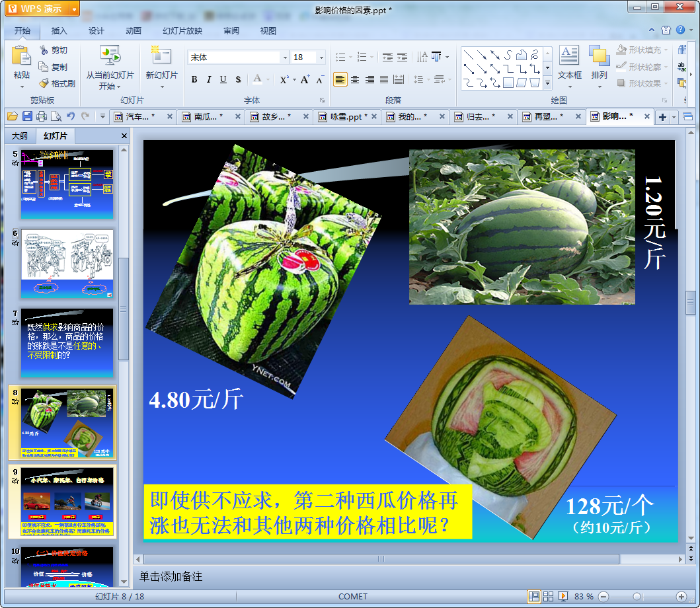The width and height of the screenshot is (700, 608).
Task: Open the numbered list dropdown arrow
Action: click(x=372, y=57)
